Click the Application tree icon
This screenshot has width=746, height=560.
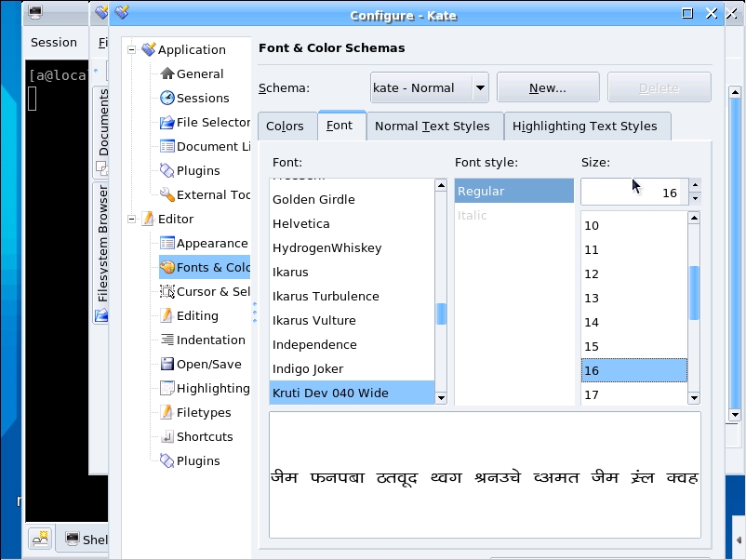point(149,49)
